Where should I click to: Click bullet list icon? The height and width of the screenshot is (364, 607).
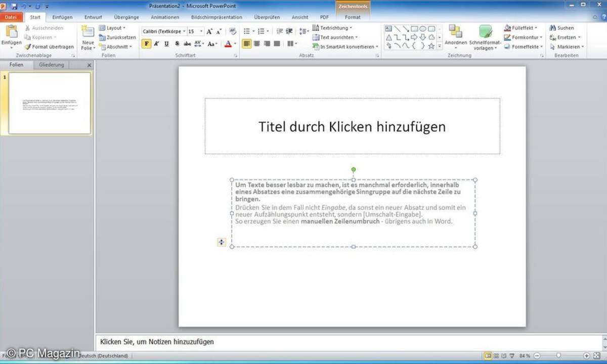pos(246,31)
